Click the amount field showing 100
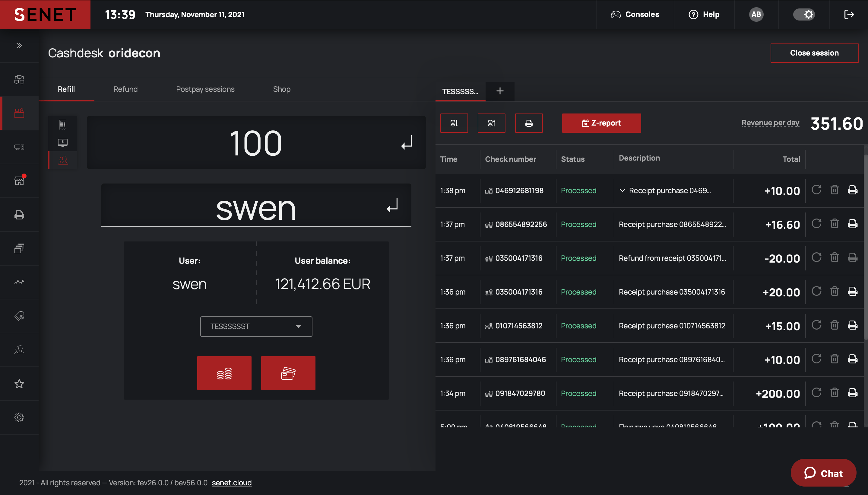 256,142
